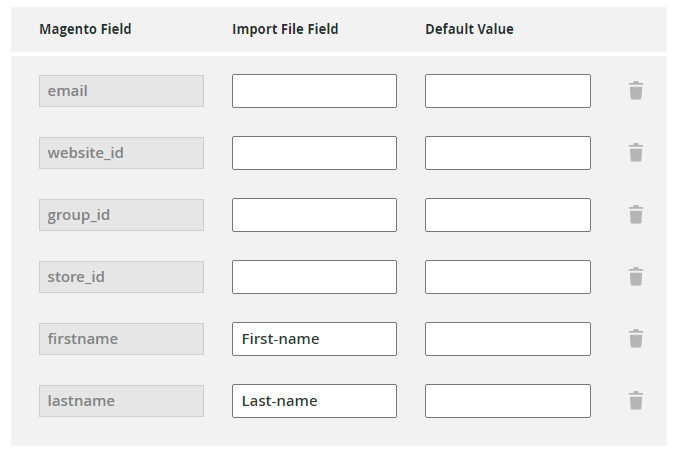Click the disabled lastname Magento field
This screenshot has height=457, width=679.
pos(121,401)
